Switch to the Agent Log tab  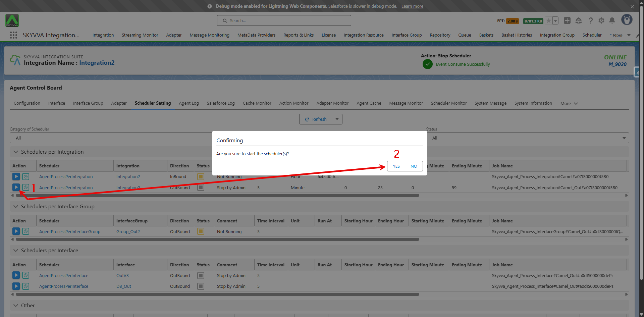pyautogui.click(x=189, y=103)
